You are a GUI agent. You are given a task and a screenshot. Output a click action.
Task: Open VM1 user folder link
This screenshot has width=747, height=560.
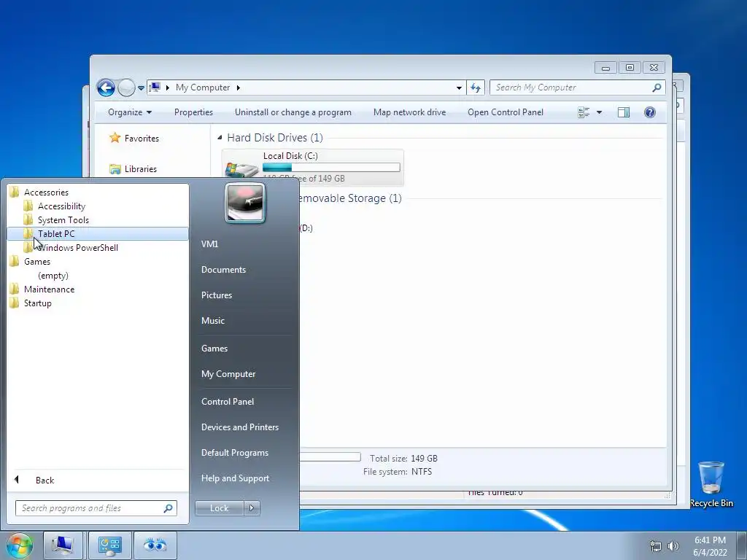(x=209, y=244)
